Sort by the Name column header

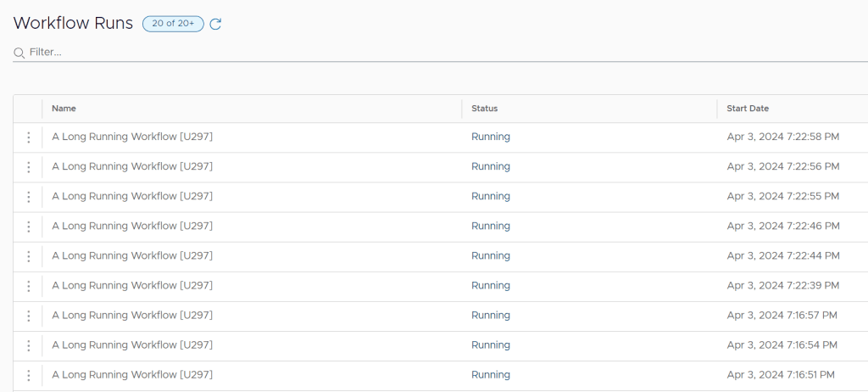[64, 109]
